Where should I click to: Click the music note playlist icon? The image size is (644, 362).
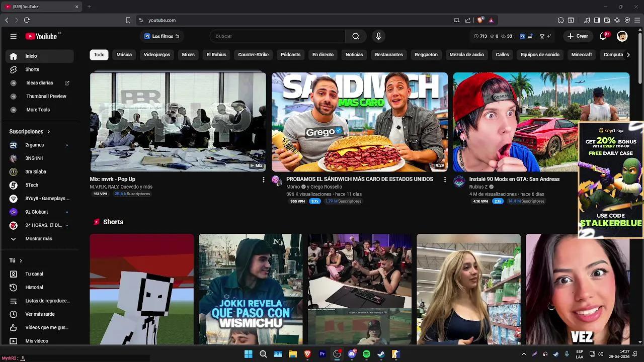[x=587, y=20]
